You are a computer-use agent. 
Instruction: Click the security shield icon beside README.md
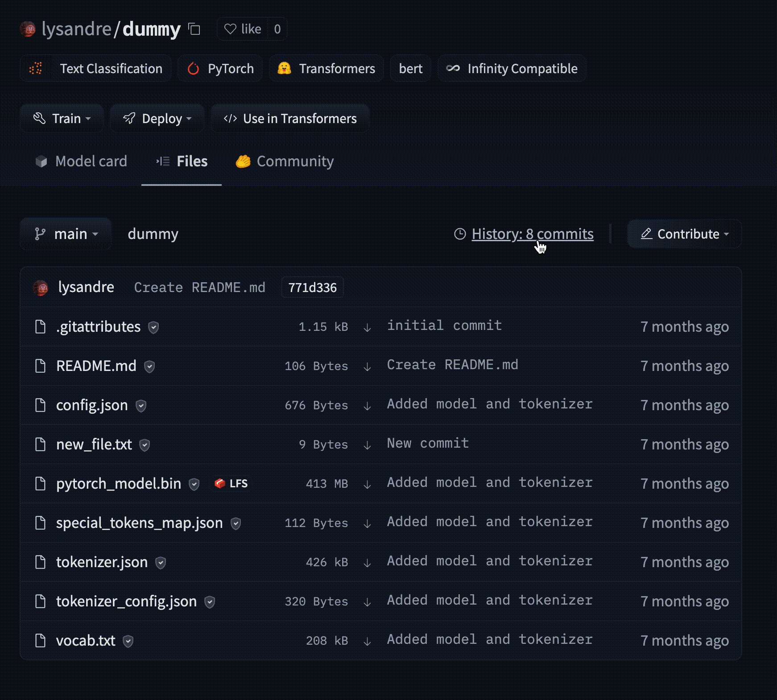[149, 366]
